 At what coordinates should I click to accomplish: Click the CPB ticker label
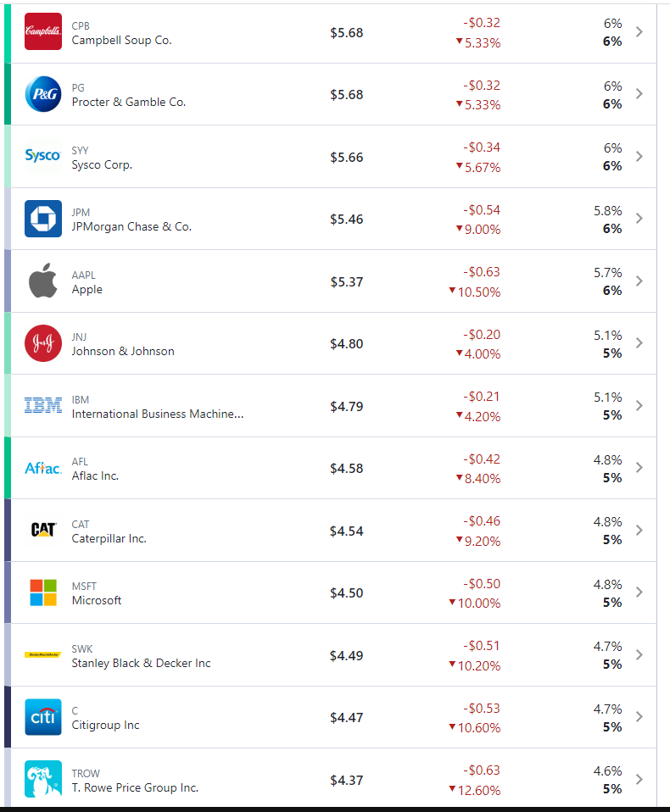80,25
